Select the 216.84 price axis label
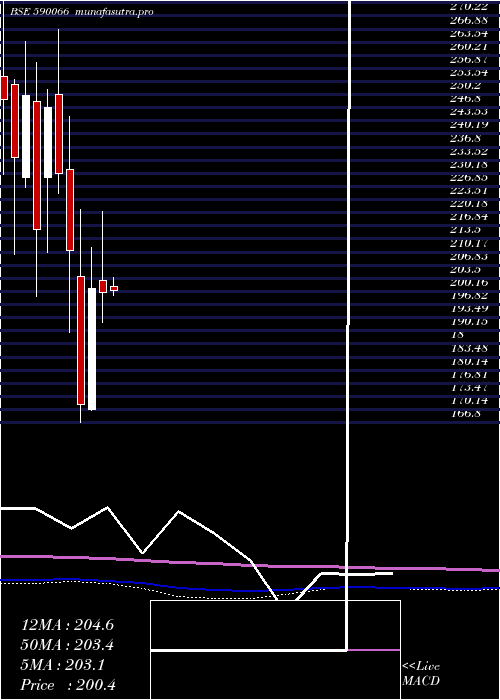The height and width of the screenshot is (700, 500). click(469, 217)
